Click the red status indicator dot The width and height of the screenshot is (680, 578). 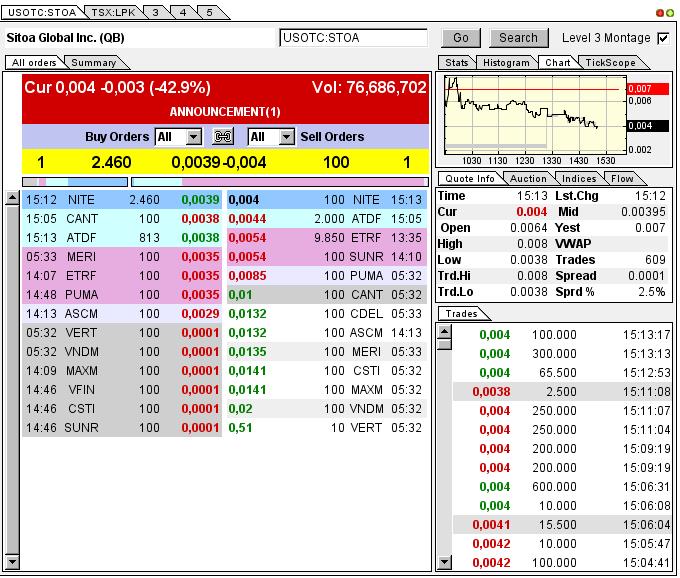[x=660, y=13]
